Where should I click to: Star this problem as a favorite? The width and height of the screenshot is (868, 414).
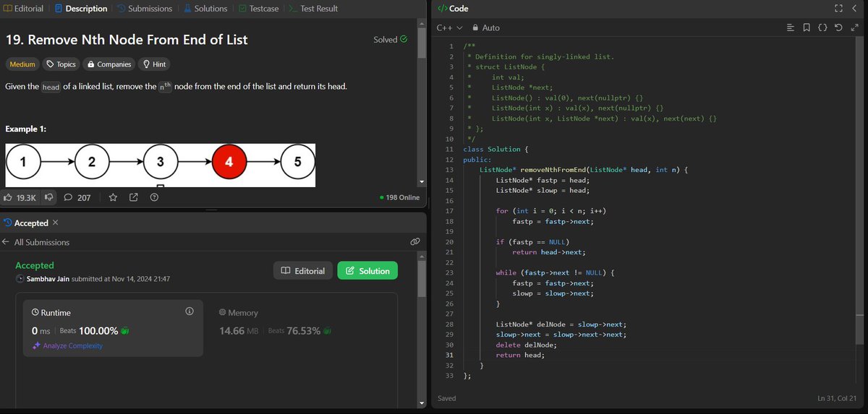pyautogui.click(x=113, y=197)
